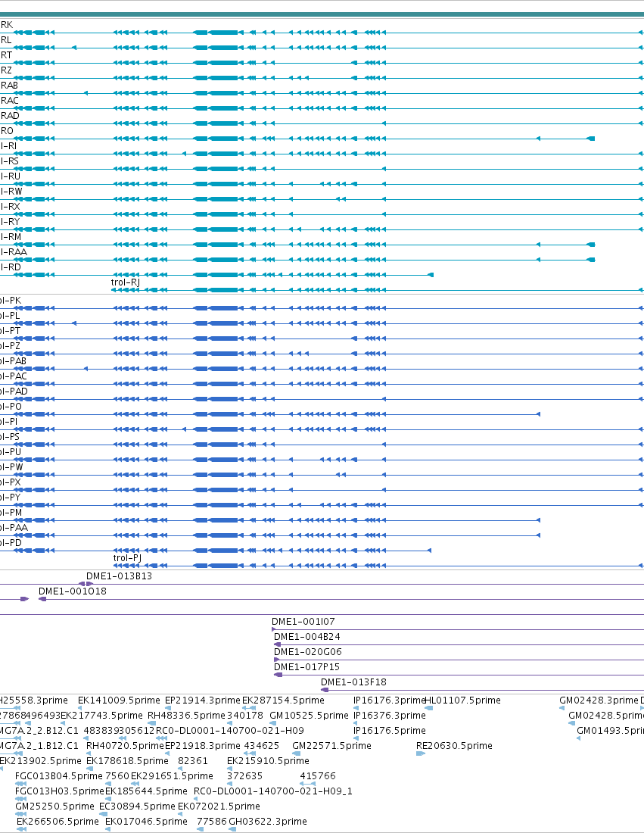Screen dimensions: 644x833
Task: Select EST RE20630.5prime
Action: pyautogui.click(x=455, y=746)
